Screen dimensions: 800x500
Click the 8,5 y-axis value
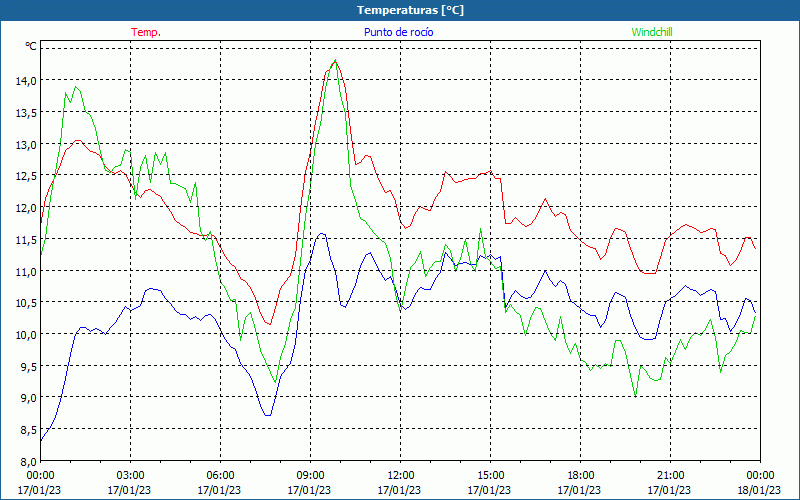point(28,430)
